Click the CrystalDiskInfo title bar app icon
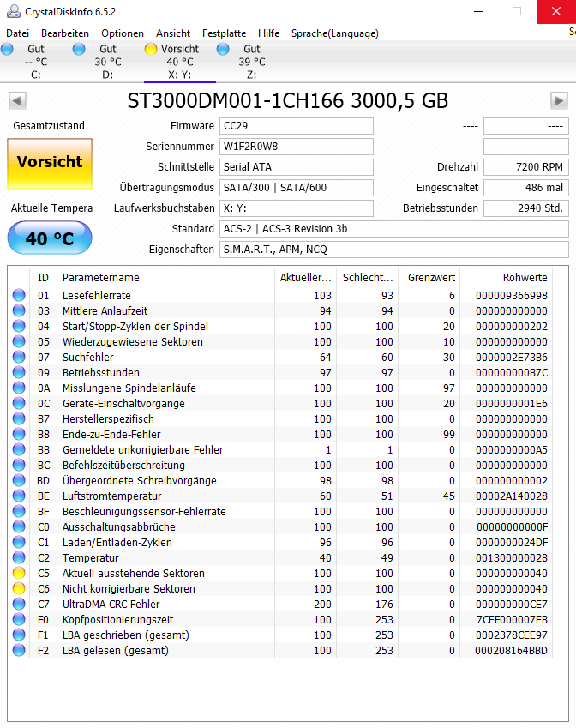This screenshot has height=728, width=576. point(14,12)
